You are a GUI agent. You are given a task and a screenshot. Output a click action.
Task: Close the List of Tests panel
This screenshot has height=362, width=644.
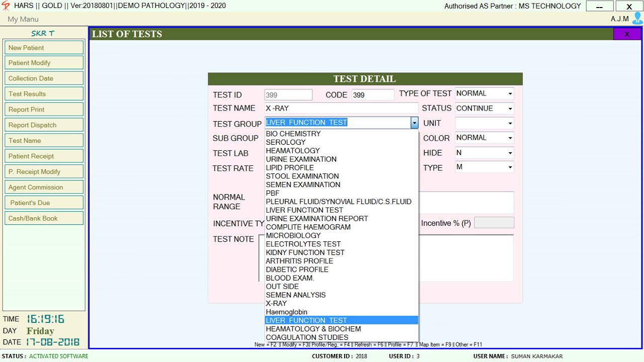pyautogui.click(x=627, y=34)
